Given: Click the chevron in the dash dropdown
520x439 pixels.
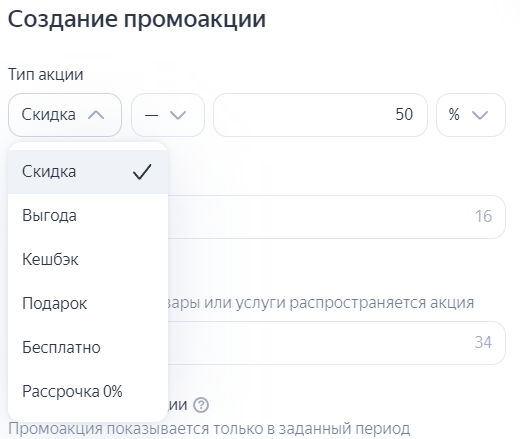Looking at the screenshot, I should (x=178, y=115).
